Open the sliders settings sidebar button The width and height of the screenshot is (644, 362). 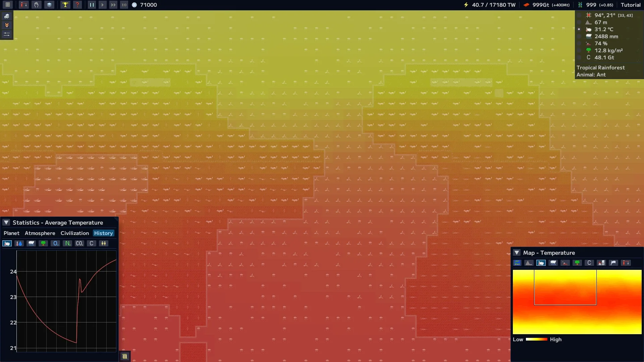[7, 34]
